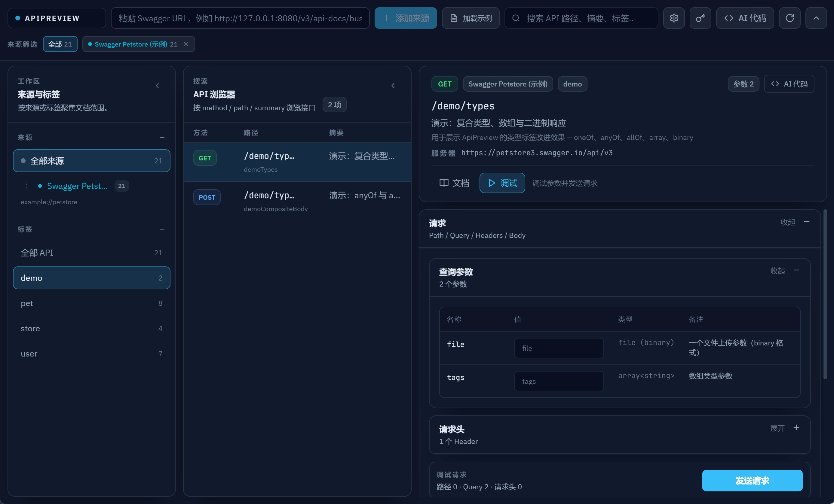Select the demo tag filter
Viewport: 834px width, 504px height.
[92, 278]
